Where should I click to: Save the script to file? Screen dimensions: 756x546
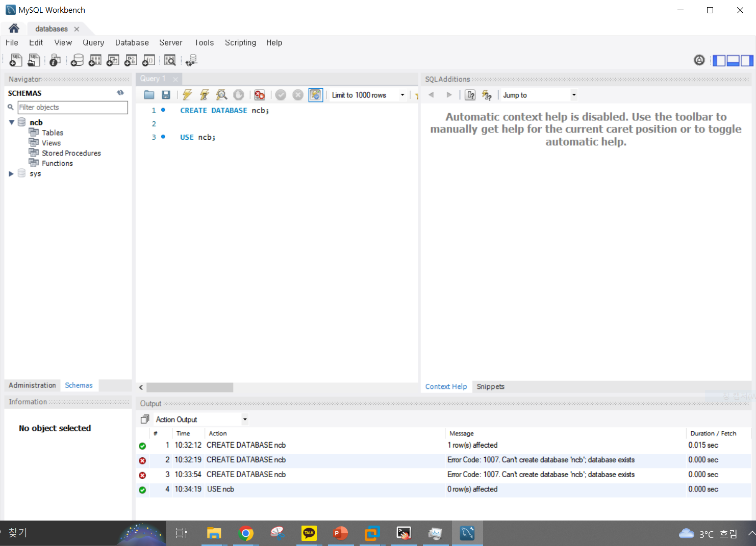[x=166, y=95]
